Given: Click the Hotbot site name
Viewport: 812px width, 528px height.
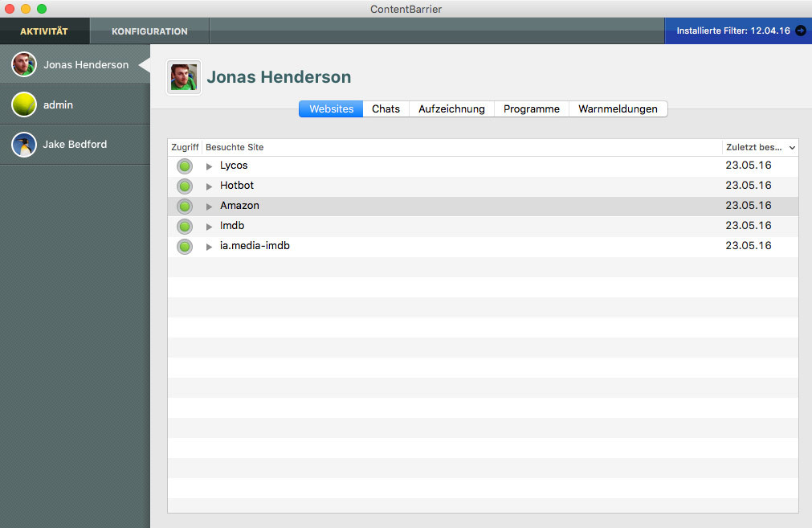Looking at the screenshot, I should [x=237, y=186].
